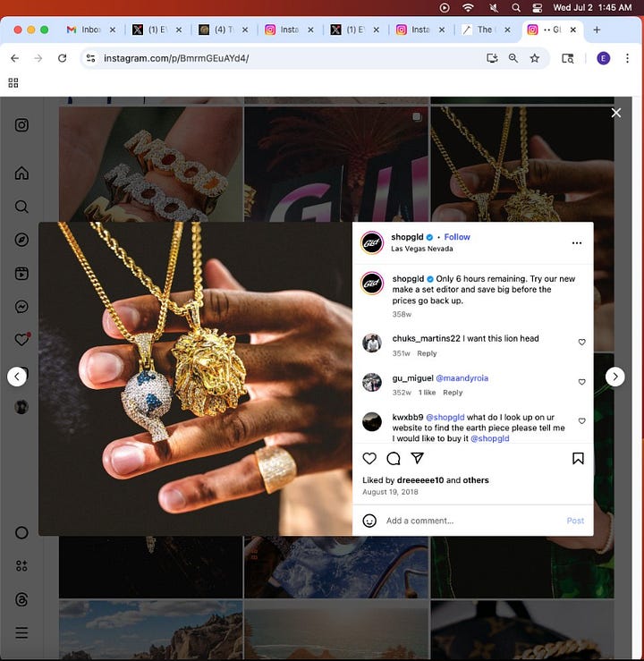The height and width of the screenshot is (661, 644).
Task: Open Reels icon in the sidebar
Action: [21, 273]
